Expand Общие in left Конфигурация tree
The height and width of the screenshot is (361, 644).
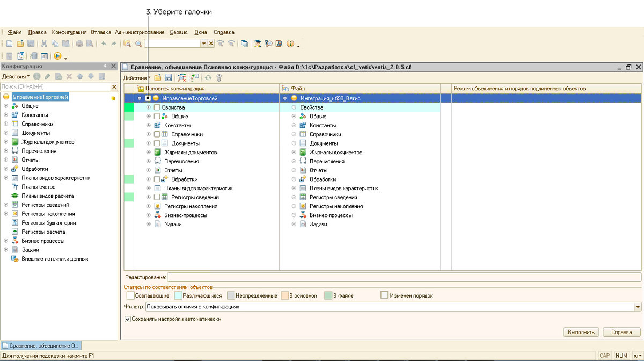point(6,106)
